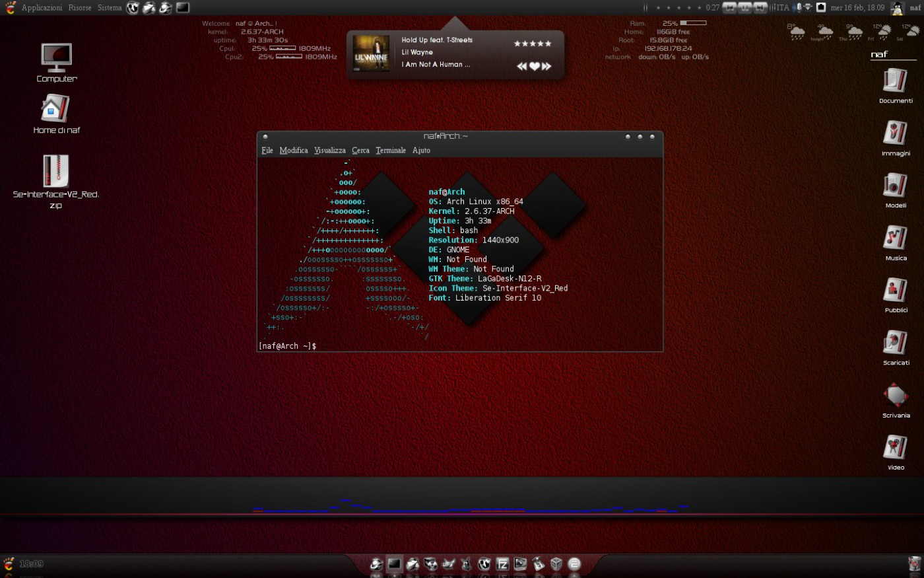Click the panel star rating applet
This screenshot has width=924, height=578.
(678, 8)
